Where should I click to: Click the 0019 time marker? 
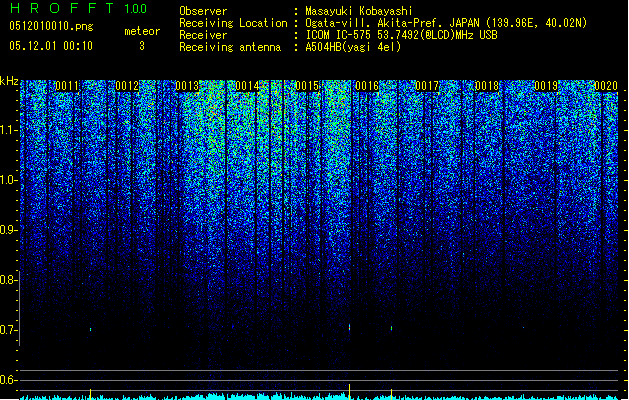pyautogui.click(x=546, y=86)
